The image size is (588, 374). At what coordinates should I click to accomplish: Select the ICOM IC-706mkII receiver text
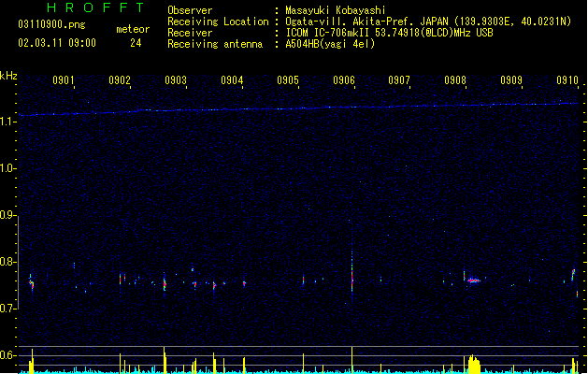click(x=389, y=33)
